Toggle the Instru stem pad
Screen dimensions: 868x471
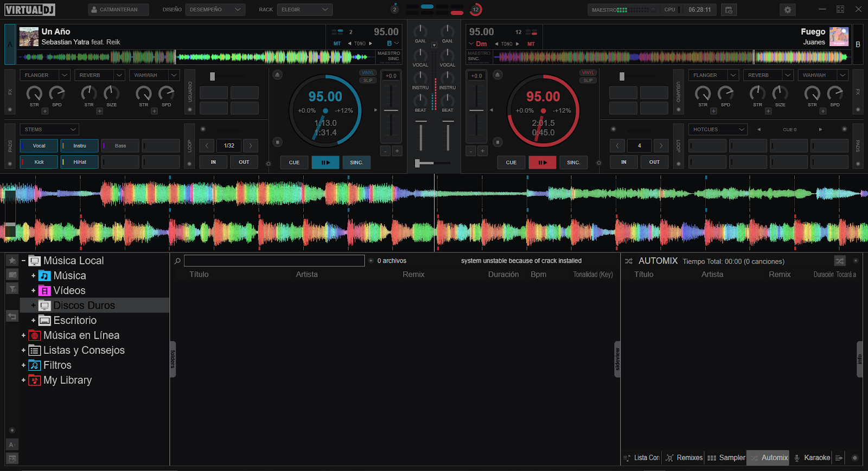click(80, 146)
